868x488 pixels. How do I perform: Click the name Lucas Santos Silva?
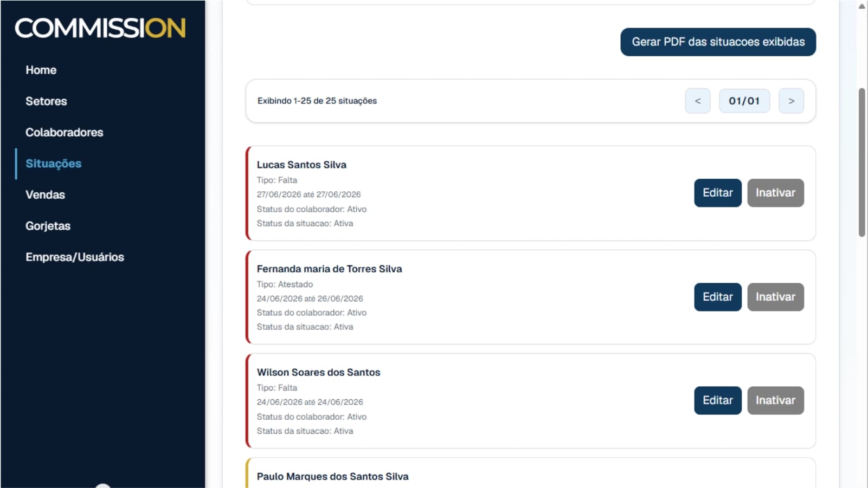tap(301, 165)
